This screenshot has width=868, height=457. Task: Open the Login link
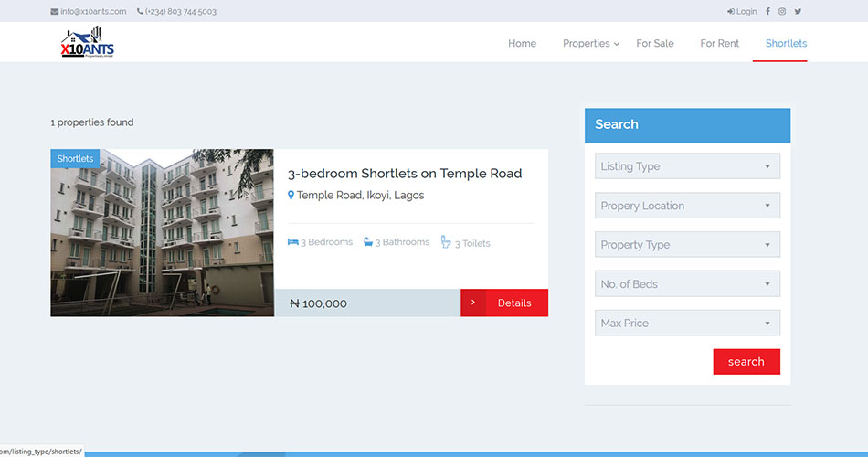point(742,12)
